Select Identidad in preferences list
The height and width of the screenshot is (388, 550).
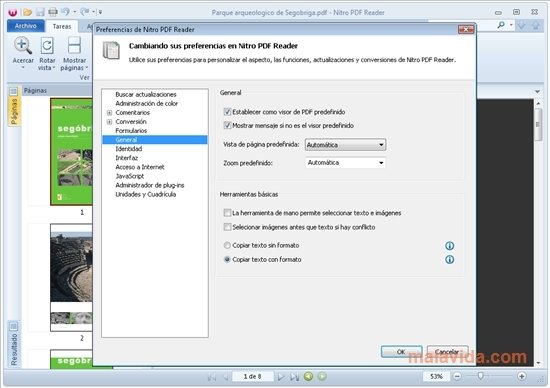tap(128, 149)
